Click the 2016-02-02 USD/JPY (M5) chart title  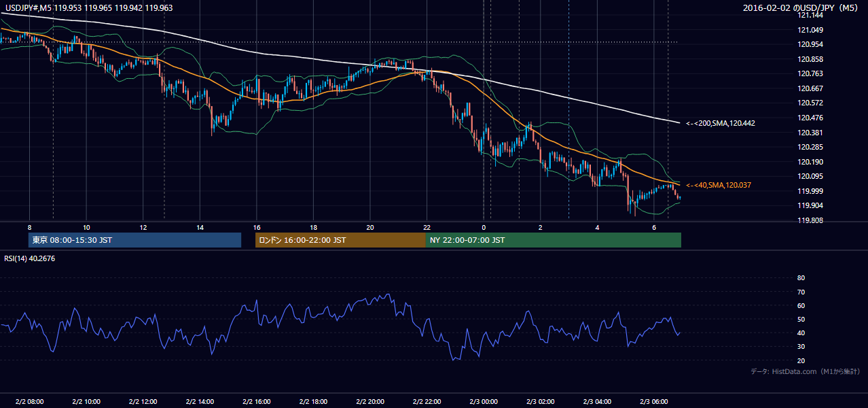[x=801, y=8]
